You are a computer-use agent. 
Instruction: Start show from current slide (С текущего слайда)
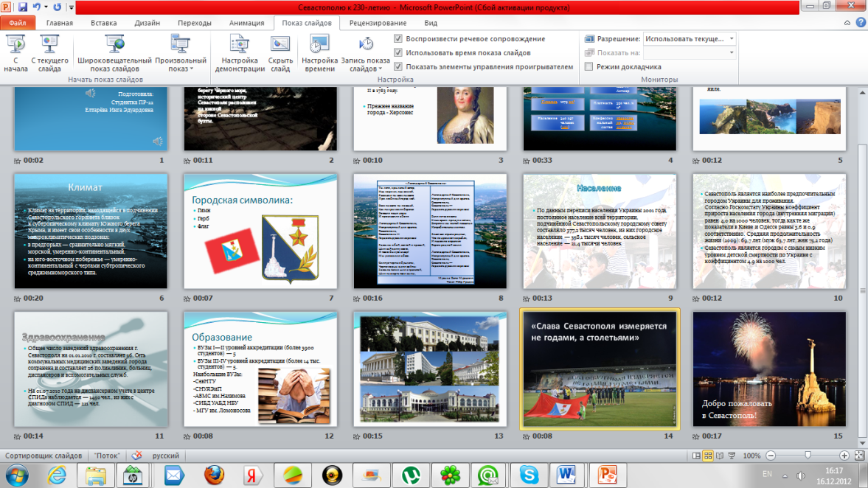click(49, 53)
